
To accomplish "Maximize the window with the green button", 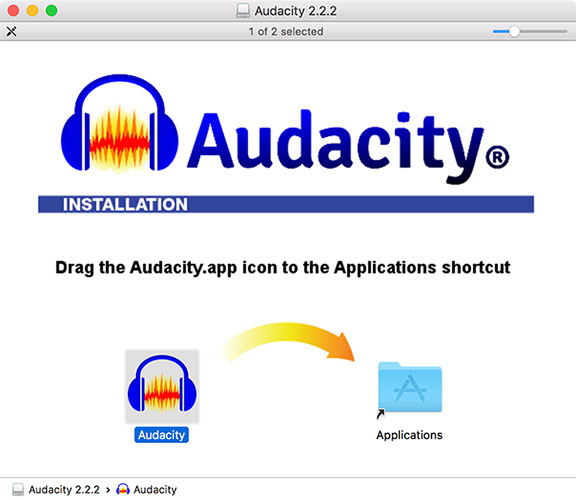I will tap(51, 10).
